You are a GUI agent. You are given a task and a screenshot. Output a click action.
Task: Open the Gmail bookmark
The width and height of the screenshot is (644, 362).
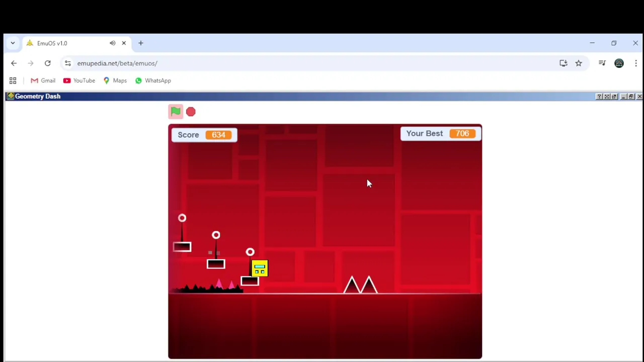point(43,80)
